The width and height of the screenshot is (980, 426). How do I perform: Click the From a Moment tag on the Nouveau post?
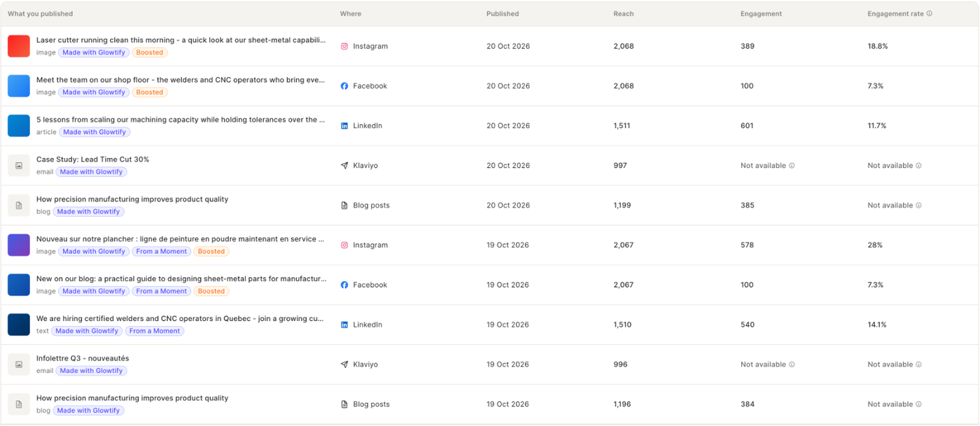162,252
